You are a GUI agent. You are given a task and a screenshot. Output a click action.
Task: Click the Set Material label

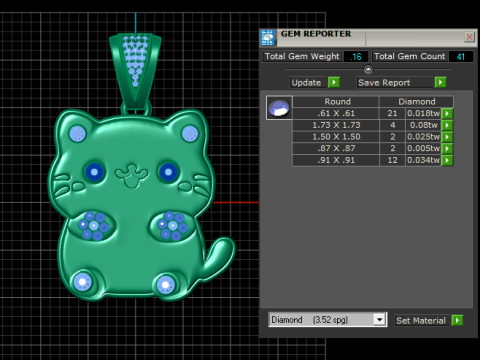tap(421, 321)
